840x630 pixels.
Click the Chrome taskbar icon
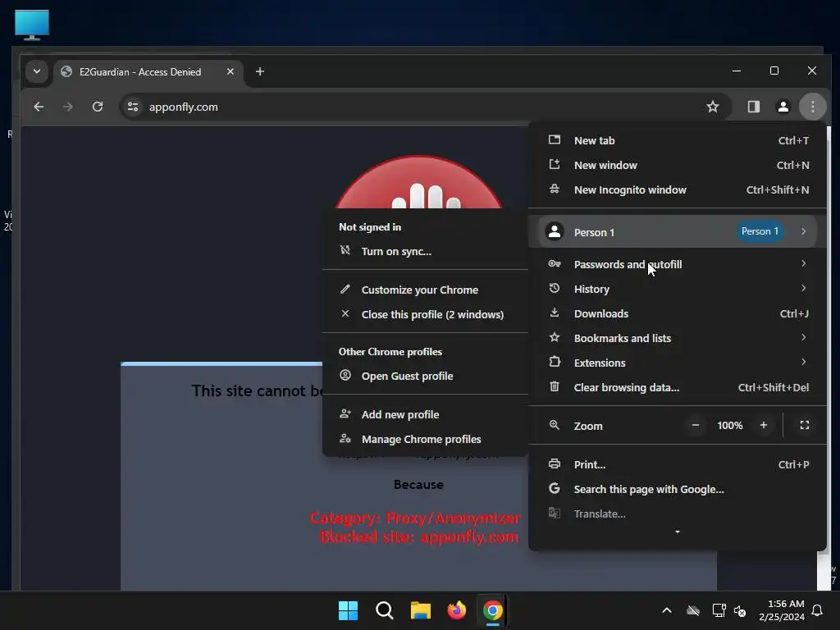coord(492,610)
